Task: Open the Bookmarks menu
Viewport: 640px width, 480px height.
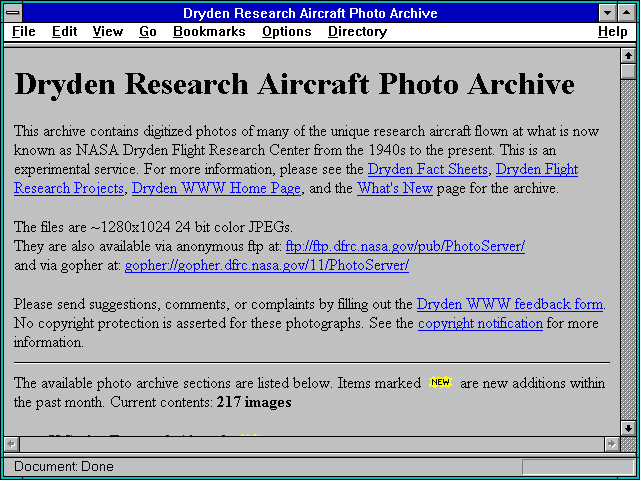Action: [x=209, y=31]
